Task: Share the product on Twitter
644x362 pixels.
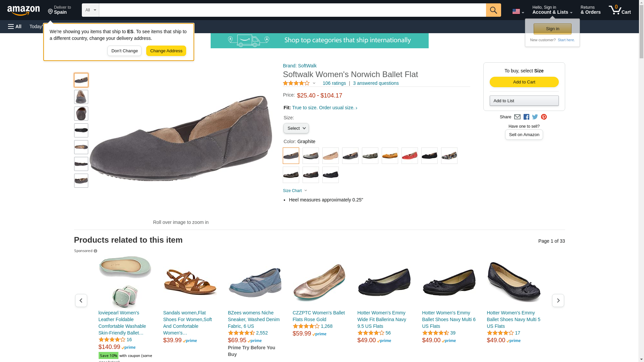Action: pyautogui.click(x=535, y=117)
